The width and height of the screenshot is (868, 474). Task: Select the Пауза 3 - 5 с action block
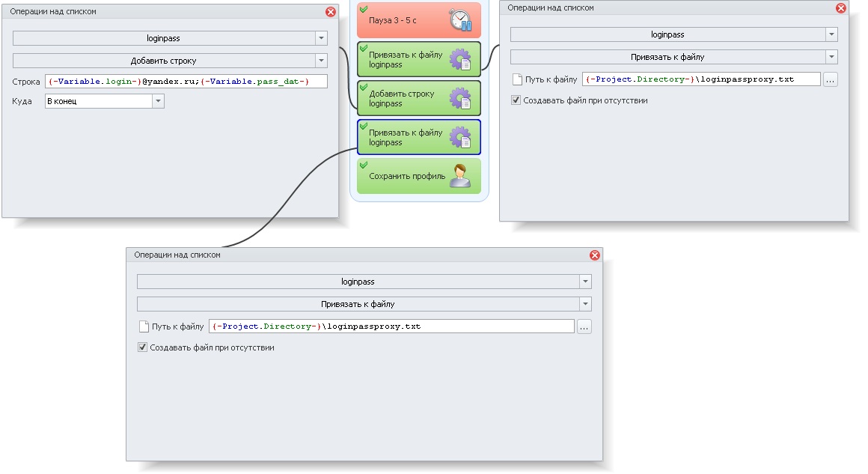[x=419, y=20]
